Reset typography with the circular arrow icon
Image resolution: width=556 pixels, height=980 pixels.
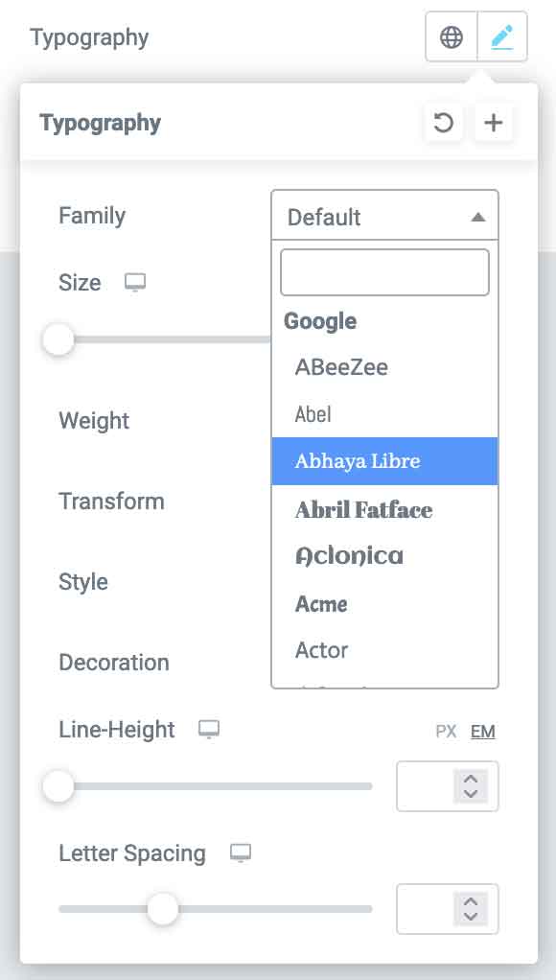point(444,123)
